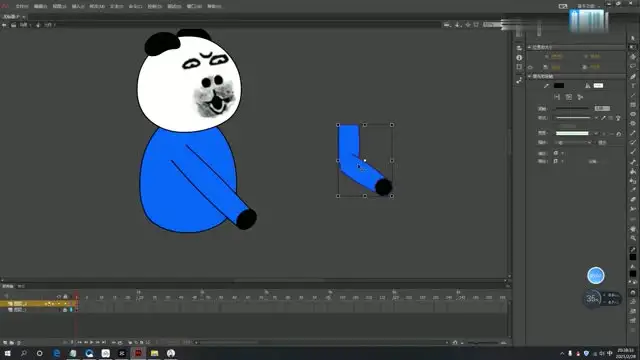
Task: Open the Motion presets panel icon
Action: [x=519, y=81]
